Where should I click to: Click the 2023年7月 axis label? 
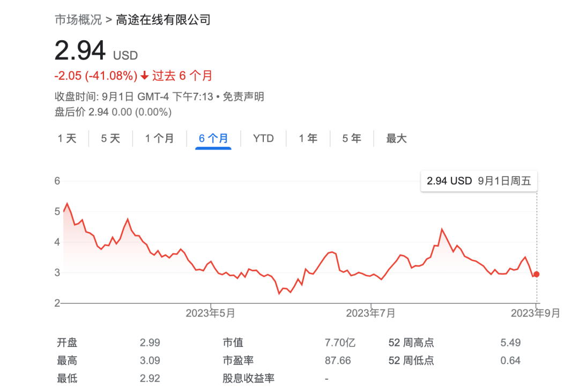370,313
